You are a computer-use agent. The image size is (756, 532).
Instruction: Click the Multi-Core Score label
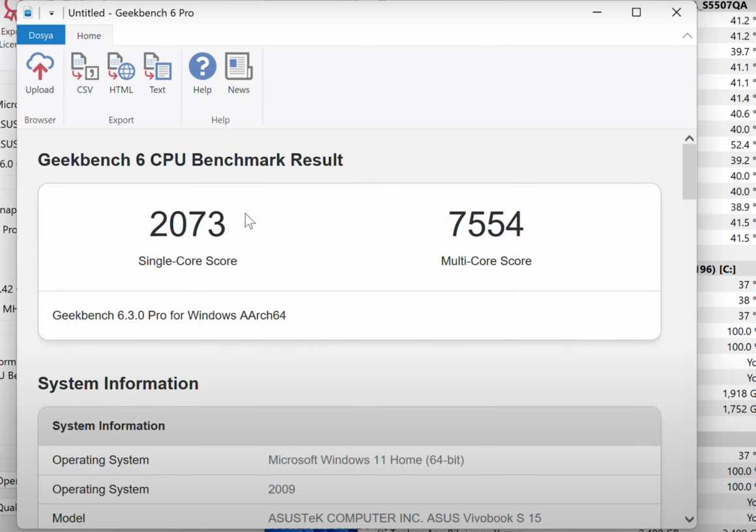tap(486, 260)
